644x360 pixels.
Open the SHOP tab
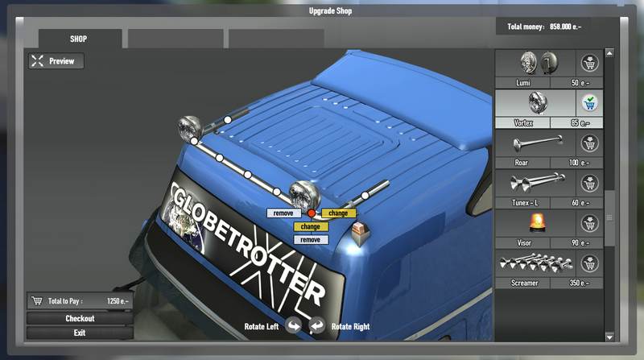point(79,39)
